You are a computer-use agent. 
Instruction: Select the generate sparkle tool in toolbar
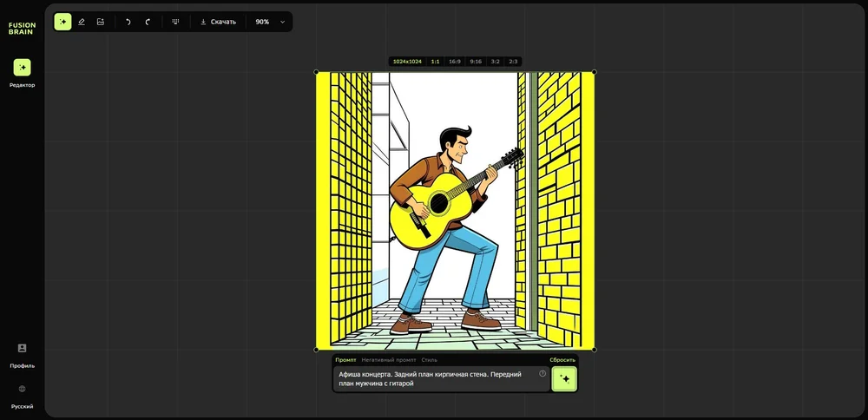click(62, 22)
